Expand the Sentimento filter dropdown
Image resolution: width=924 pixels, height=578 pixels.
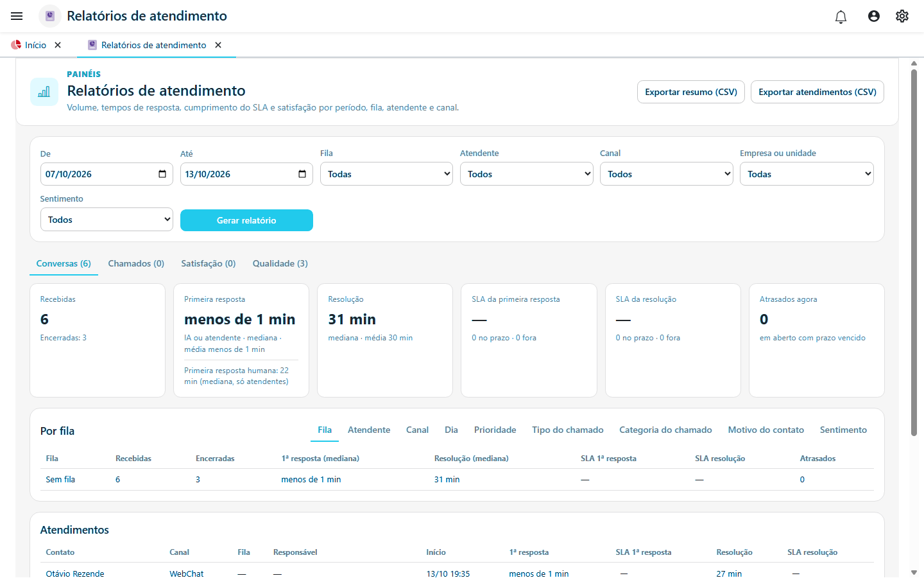pyautogui.click(x=107, y=220)
